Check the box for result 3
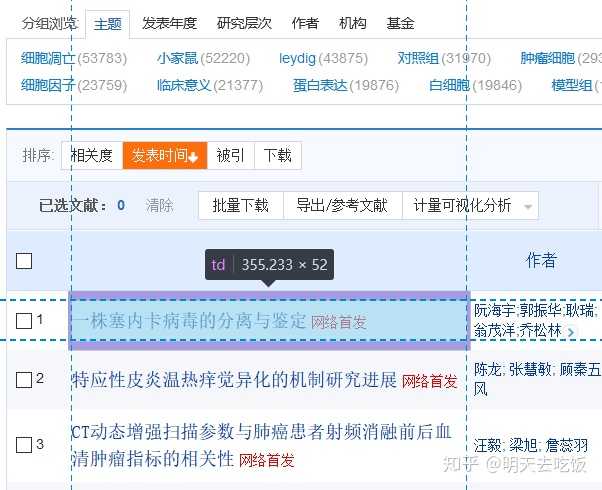 point(24,445)
